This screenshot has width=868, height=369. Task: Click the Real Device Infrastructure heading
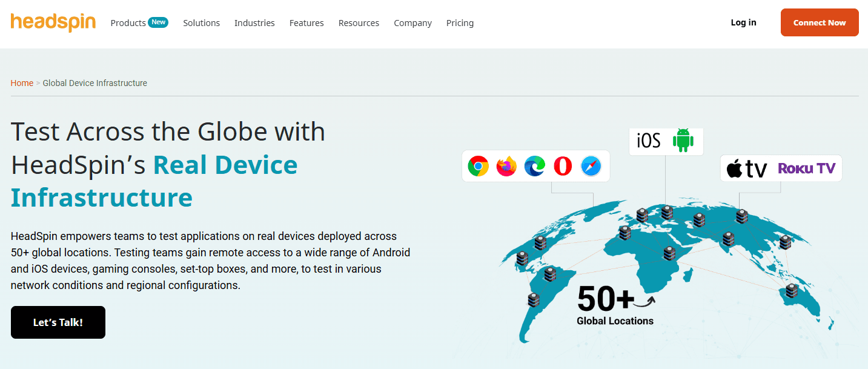point(154,181)
